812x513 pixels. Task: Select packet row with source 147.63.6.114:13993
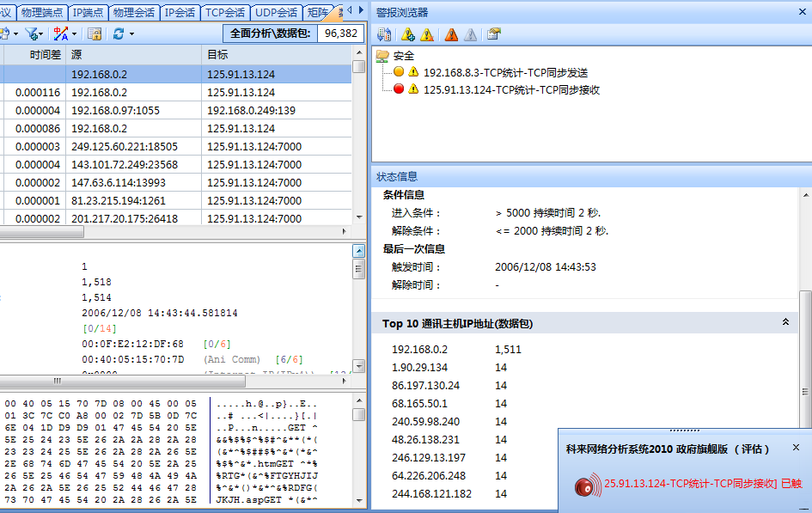pos(176,183)
